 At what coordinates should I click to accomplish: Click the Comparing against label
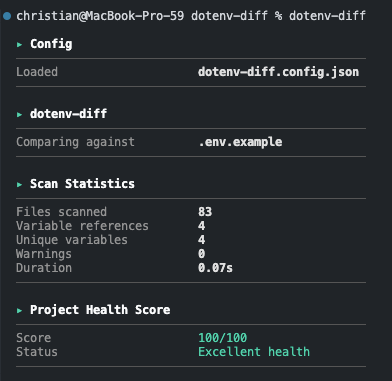click(x=75, y=142)
